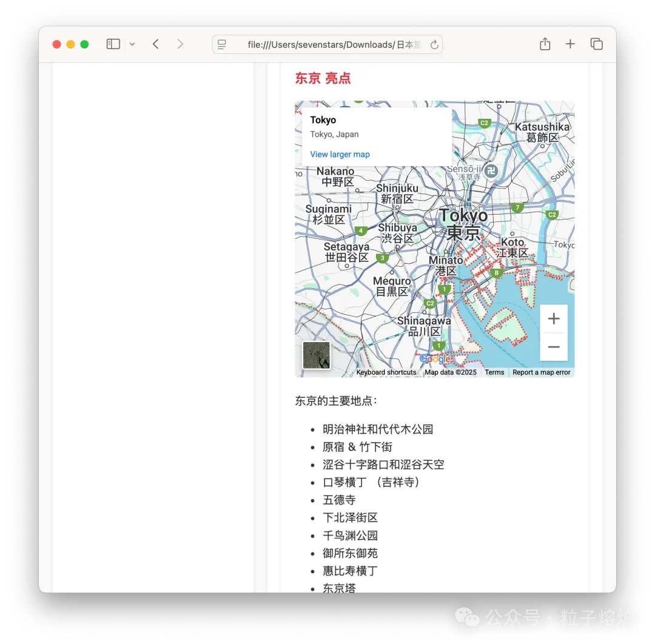Switch to satellite view thumbnail

click(x=316, y=355)
